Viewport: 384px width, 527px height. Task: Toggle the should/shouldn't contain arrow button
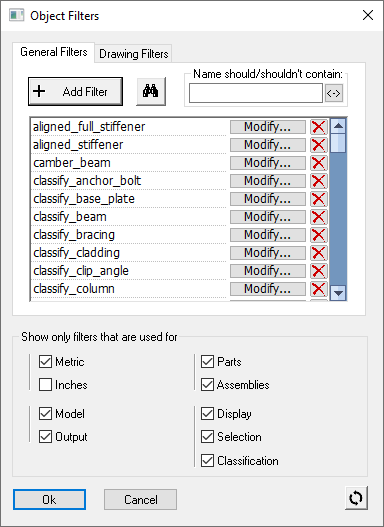[x=334, y=93]
